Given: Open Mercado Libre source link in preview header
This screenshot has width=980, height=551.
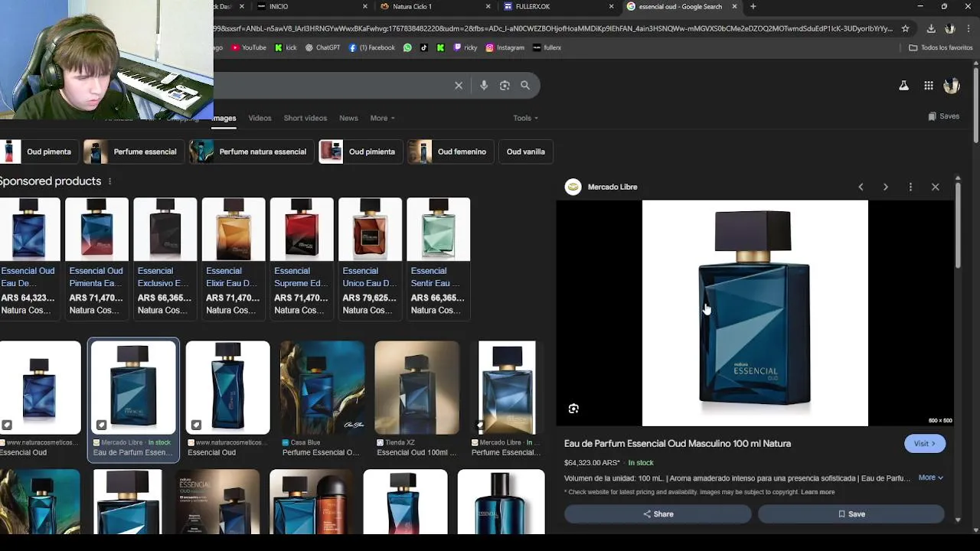Looking at the screenshot, I should click(x=601, y=187).
